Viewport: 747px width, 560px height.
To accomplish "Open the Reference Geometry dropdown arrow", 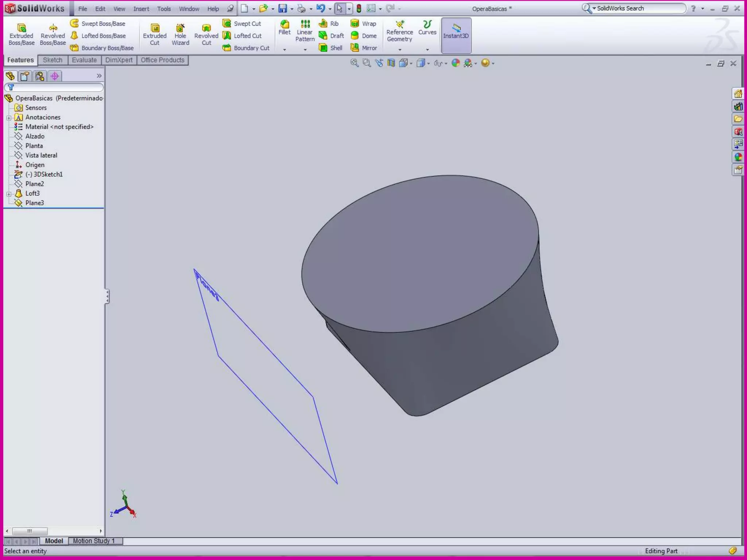I will (x=400, y=50).
